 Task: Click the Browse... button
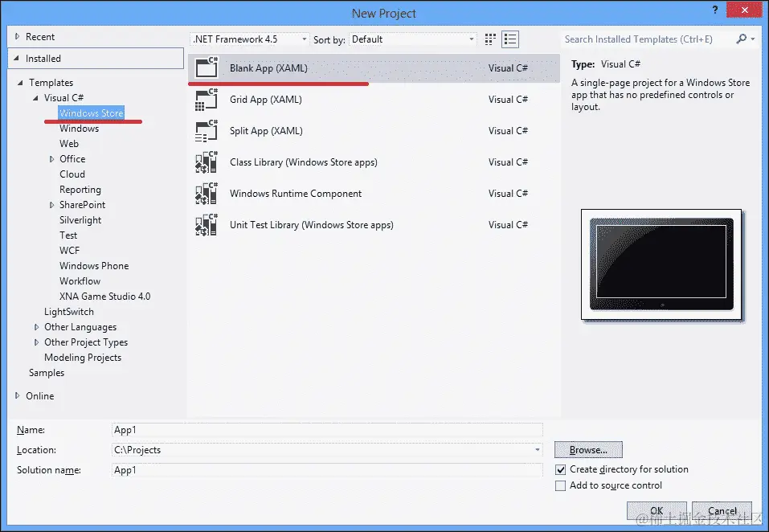pyautogui.click(x=588, y=449)
